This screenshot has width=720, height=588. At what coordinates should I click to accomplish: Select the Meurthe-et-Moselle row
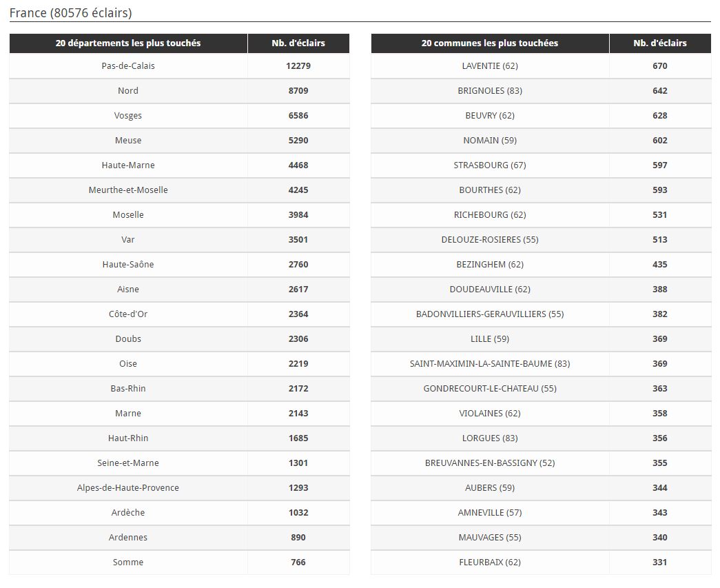[x=179, y=190]
